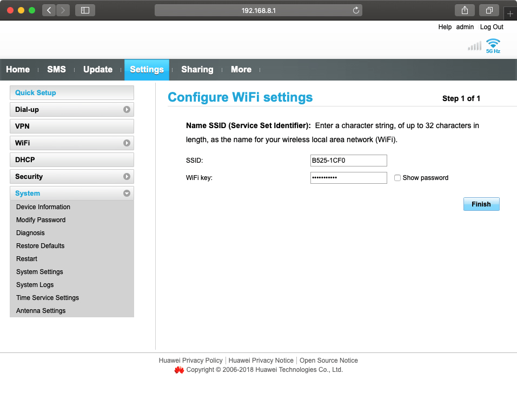Collapse the System sidebar section
Image resolution: width=517 pixels, height=420 pixels.
[x=127, y=194]
